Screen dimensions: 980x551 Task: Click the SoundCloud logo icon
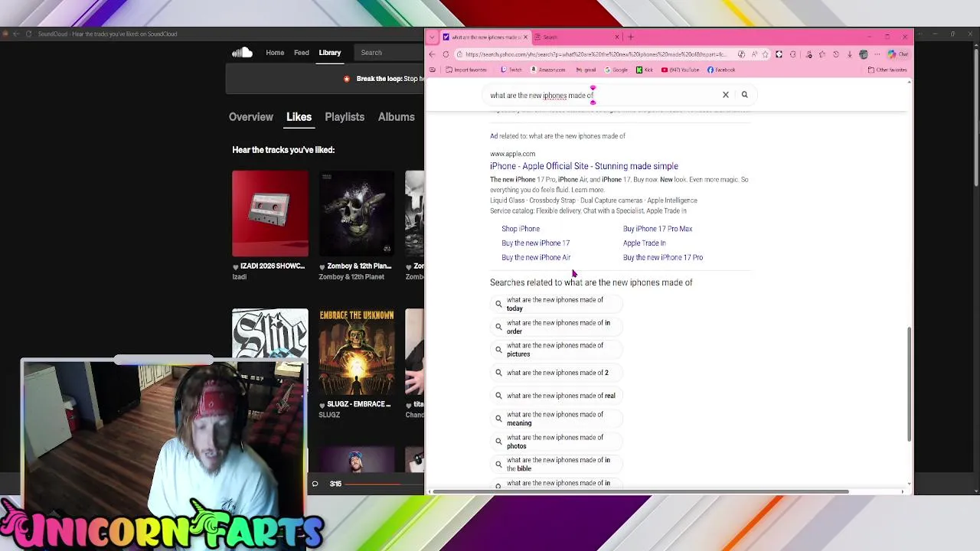[x=242, y=52]
